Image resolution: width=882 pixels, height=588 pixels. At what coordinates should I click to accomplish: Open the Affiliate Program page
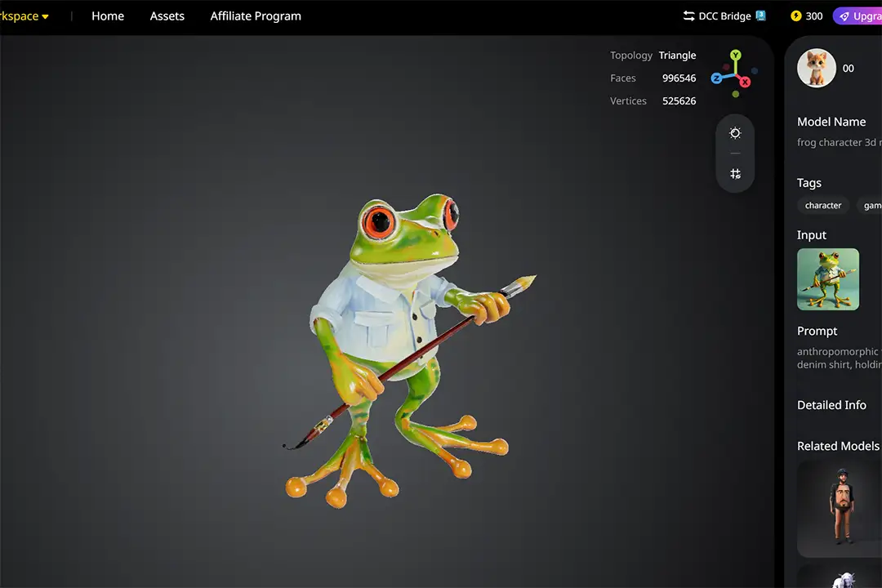tap(255, 16)
